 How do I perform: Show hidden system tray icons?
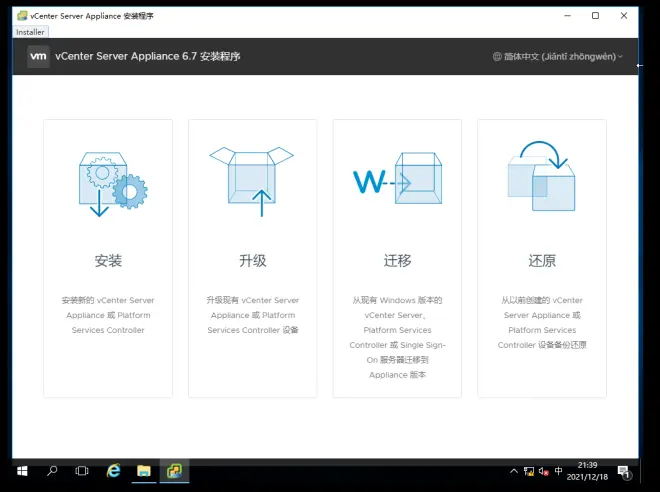(x=514, y=471)
